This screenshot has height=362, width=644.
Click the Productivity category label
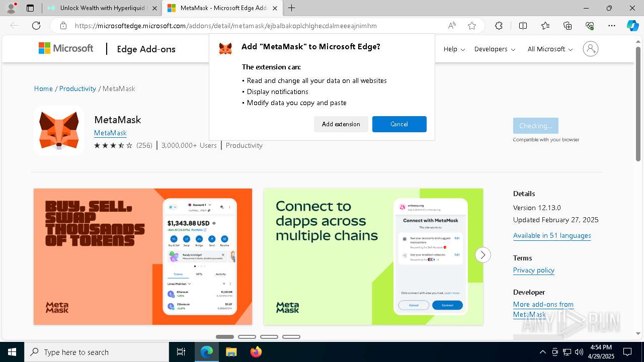click(x=244, y=145)
